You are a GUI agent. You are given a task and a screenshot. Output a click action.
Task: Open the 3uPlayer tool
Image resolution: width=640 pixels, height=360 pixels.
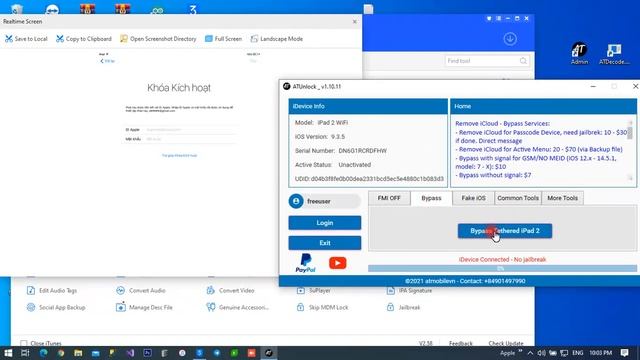click(x=314, y=291)
